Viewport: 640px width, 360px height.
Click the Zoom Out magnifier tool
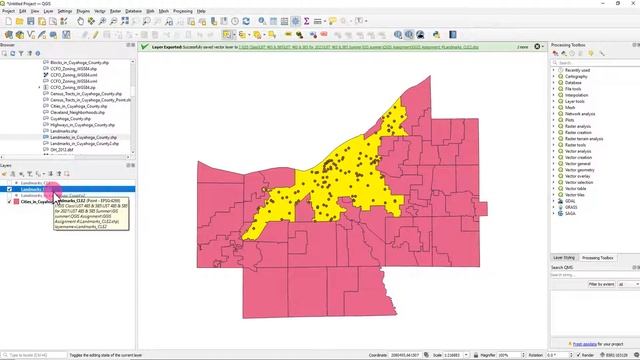click(x=113, y=21)
